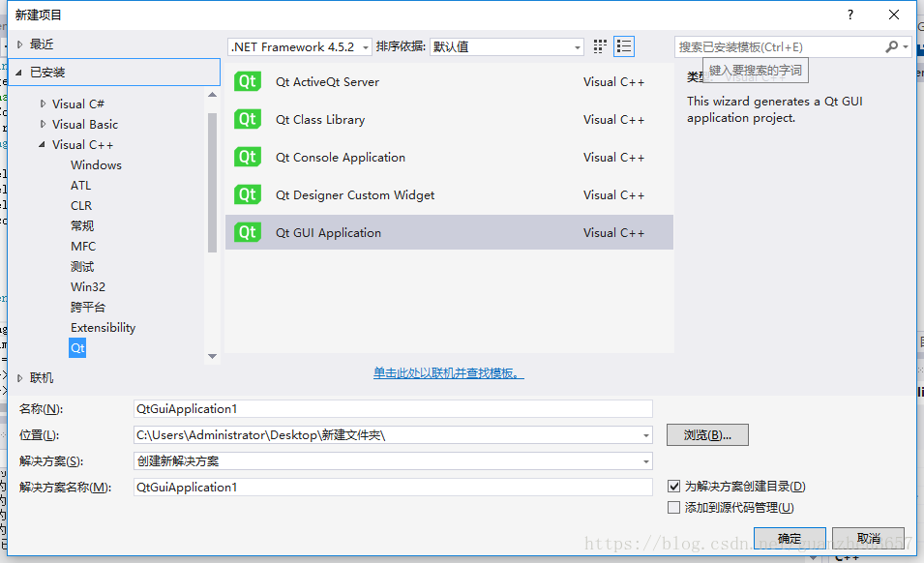This screenshot has height=563, width=924.
Task: Select the 测试 category
Action: (x=82, y=267)
